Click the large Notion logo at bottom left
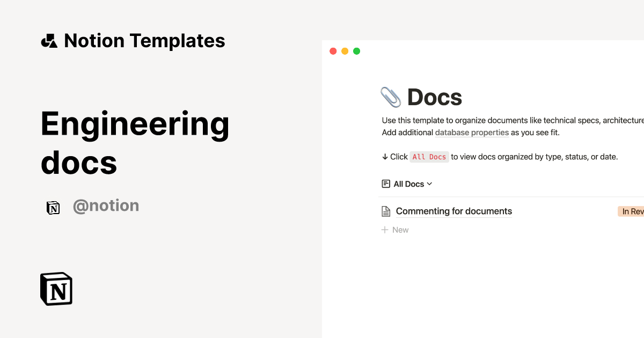Viewport: 644px width, 338px height. click(x=56, y=289)
